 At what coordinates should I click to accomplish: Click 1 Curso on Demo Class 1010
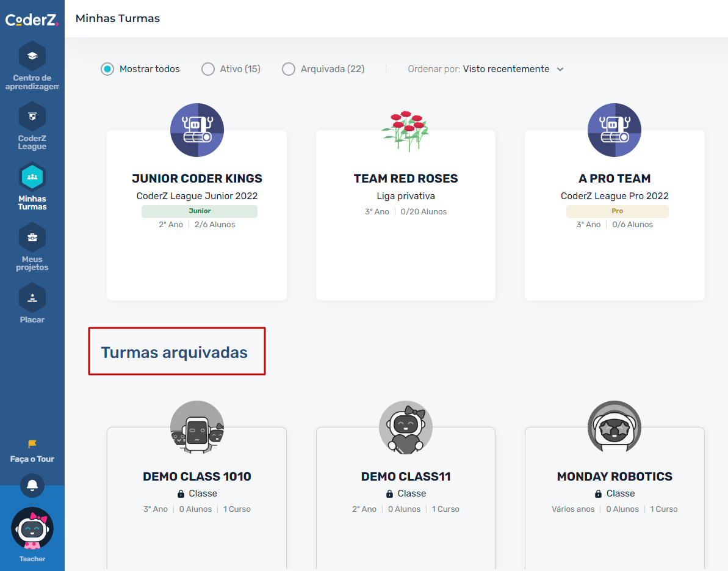click(237, 509)
